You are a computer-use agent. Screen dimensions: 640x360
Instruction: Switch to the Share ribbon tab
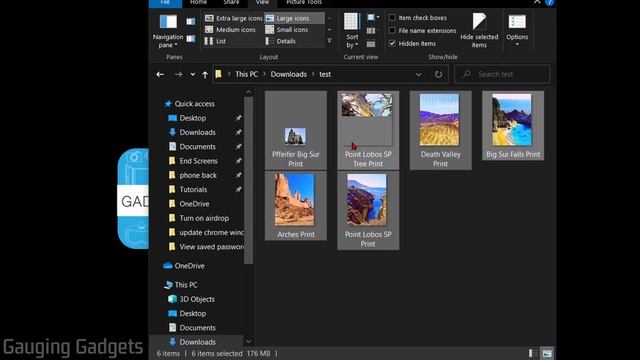click(x=231, y=2)
